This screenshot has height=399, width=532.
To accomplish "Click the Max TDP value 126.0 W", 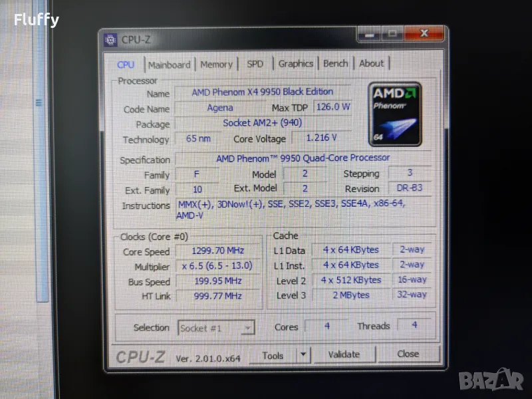I will 332,107.
